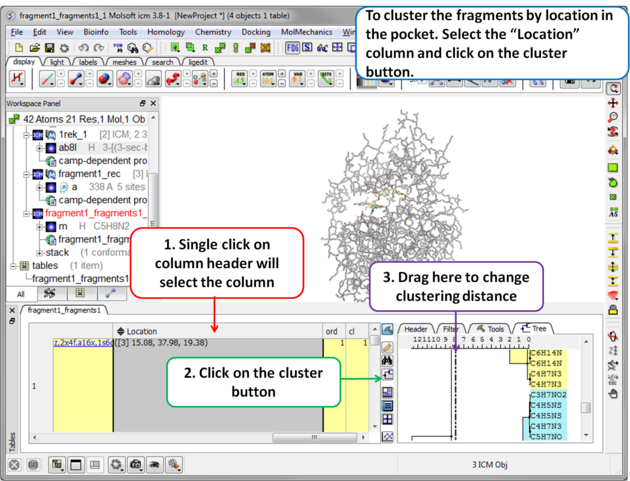Click the save project icon in toolbar
The width and height of the screenshot is (630, 481).
(x=50, y=47)
